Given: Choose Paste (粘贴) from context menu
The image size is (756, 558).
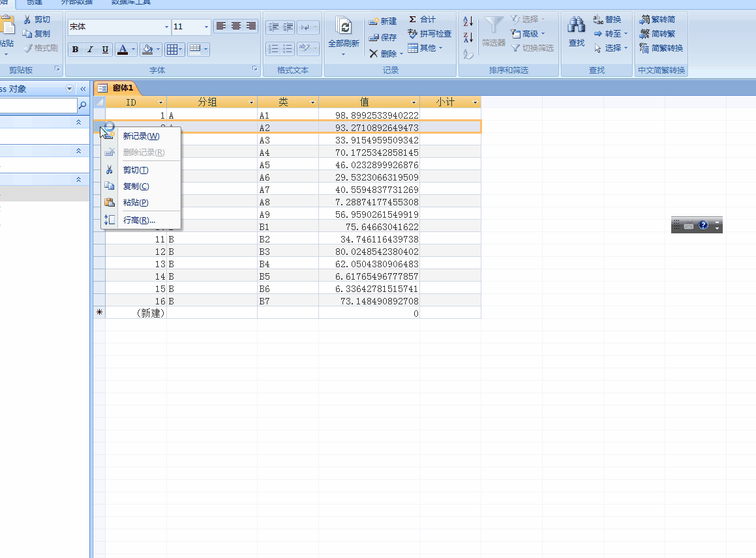Looking at the screenshot, I should (x=141, y=202).
